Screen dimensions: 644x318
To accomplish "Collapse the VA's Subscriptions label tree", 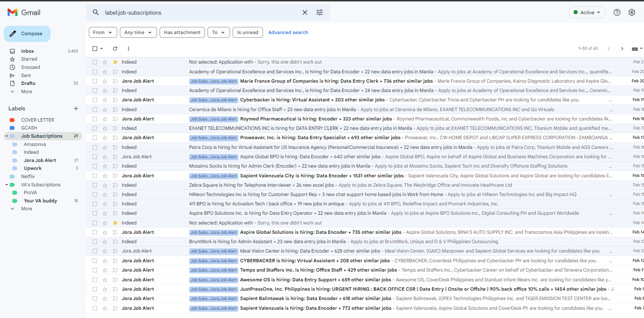I will [x=6, y=185].
